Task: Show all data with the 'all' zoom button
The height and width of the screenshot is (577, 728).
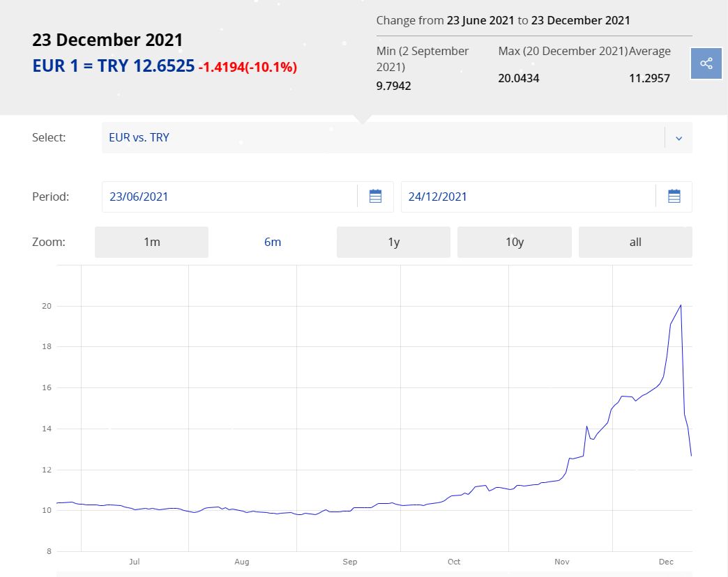Action: (635, 242)
